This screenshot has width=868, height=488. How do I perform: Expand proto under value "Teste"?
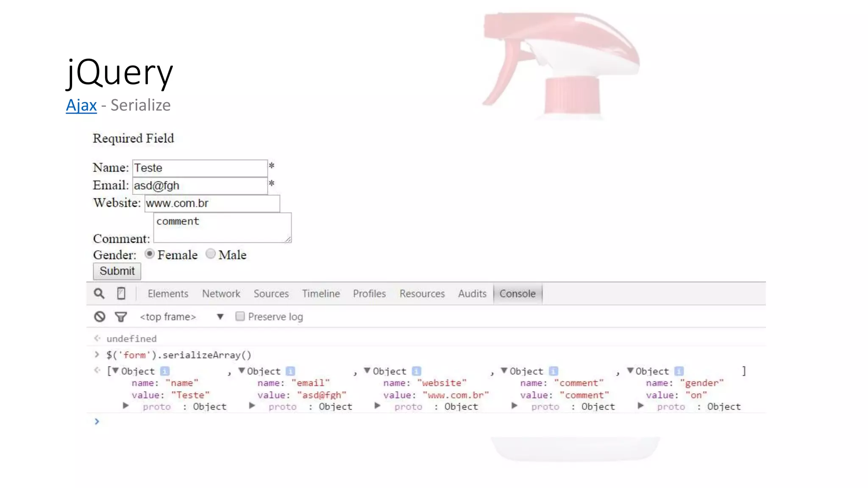(125, 406)
